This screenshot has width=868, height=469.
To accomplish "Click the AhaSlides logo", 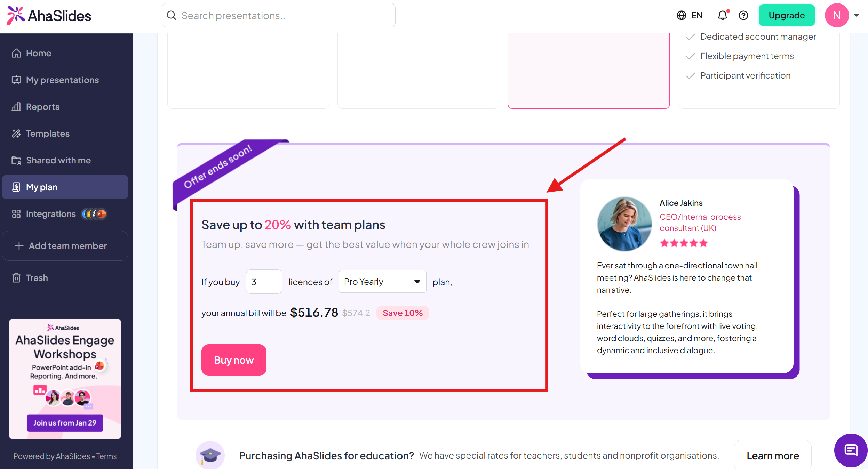I will coord(49,16).
